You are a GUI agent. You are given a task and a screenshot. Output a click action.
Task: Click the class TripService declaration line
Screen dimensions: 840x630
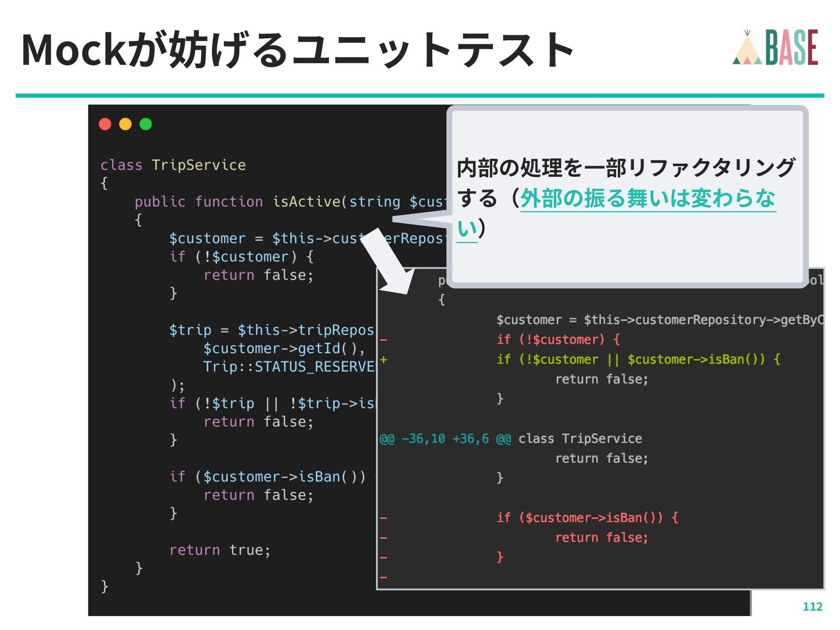coord(173,165)
